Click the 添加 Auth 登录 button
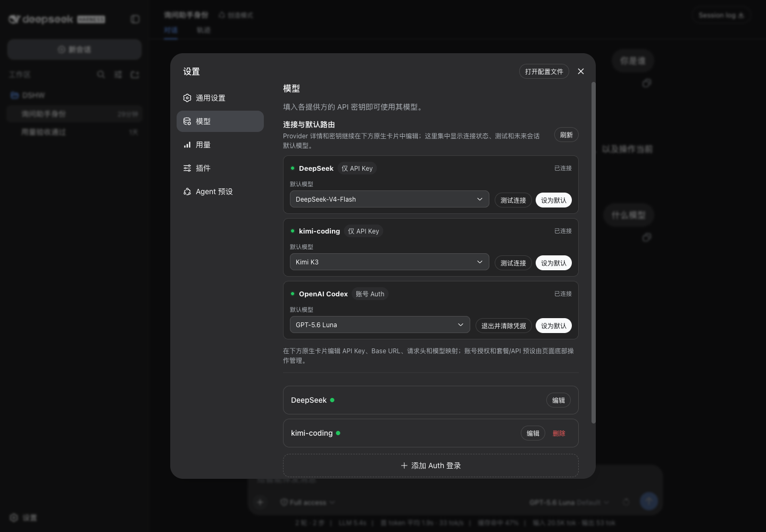This screenshot has height=532, width=766. coord(431,465)
